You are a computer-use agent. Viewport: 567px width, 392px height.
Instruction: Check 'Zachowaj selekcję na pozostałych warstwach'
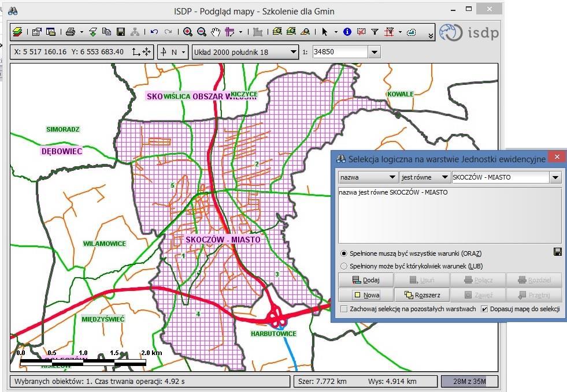(344, 309)
